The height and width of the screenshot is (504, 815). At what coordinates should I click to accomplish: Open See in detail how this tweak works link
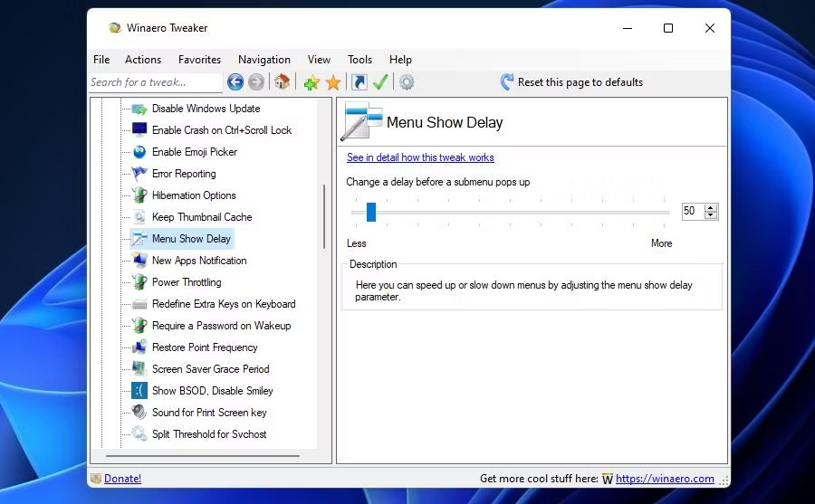coord(420,157)
